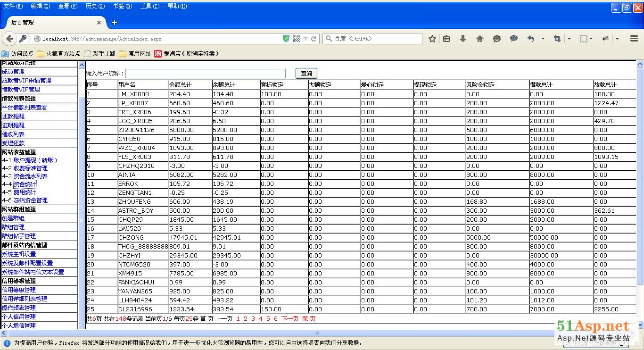Open 创建群组 sidebar link
Image resolution: width=644 pixels, height=350 pixels.
point(13,218)
